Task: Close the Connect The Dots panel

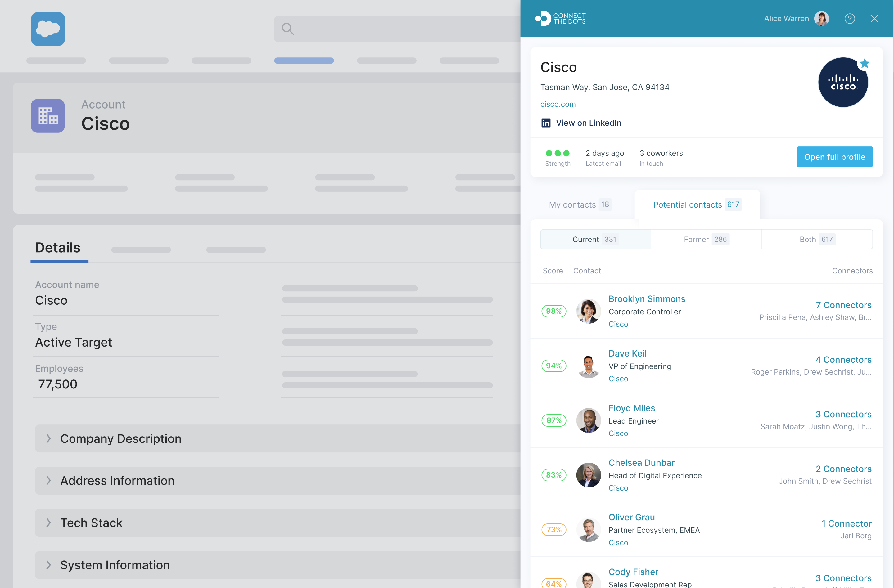Action: tap(874, 19)
